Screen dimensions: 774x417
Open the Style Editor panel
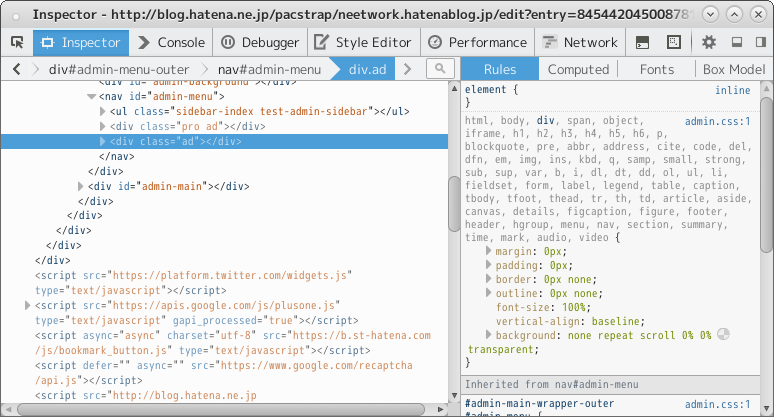(x=363, y=42)
